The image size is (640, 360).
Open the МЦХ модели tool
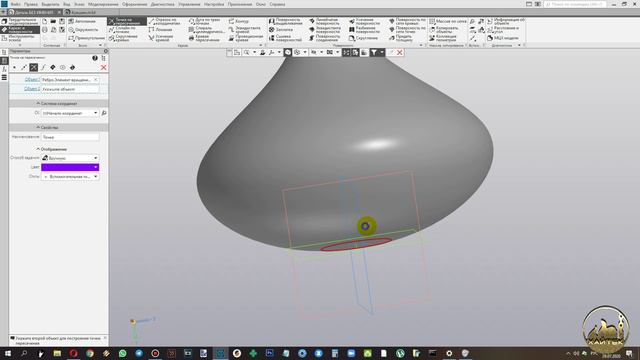[x=503, y=38]
